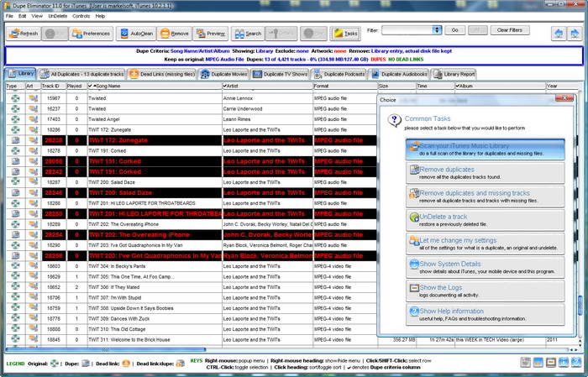
Task: Click the Art icon for track 17403
Action: coord(34,119)
